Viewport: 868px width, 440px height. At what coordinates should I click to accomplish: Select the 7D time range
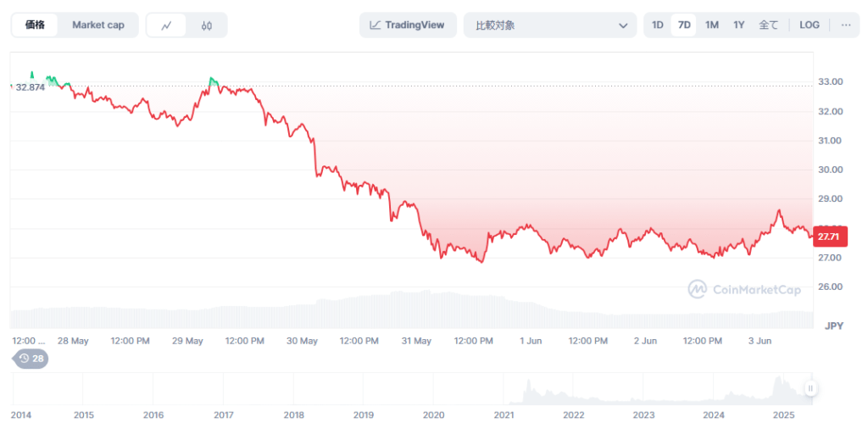pos(683,25)
